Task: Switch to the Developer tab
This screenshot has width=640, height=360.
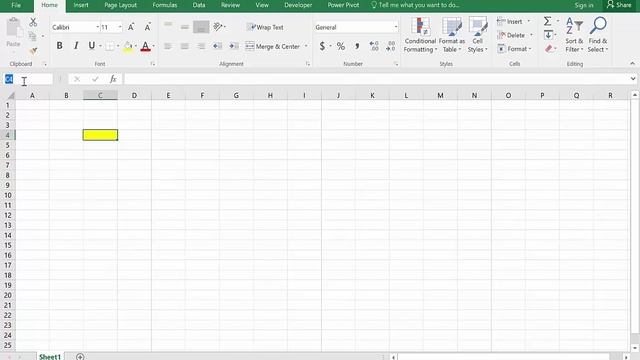Action: [x=298, y=5]
